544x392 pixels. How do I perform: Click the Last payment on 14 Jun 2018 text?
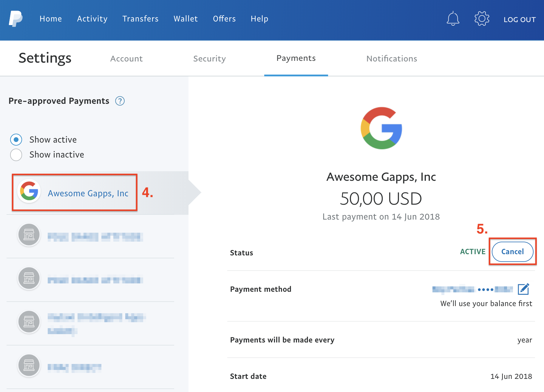(x=381, y=217)
